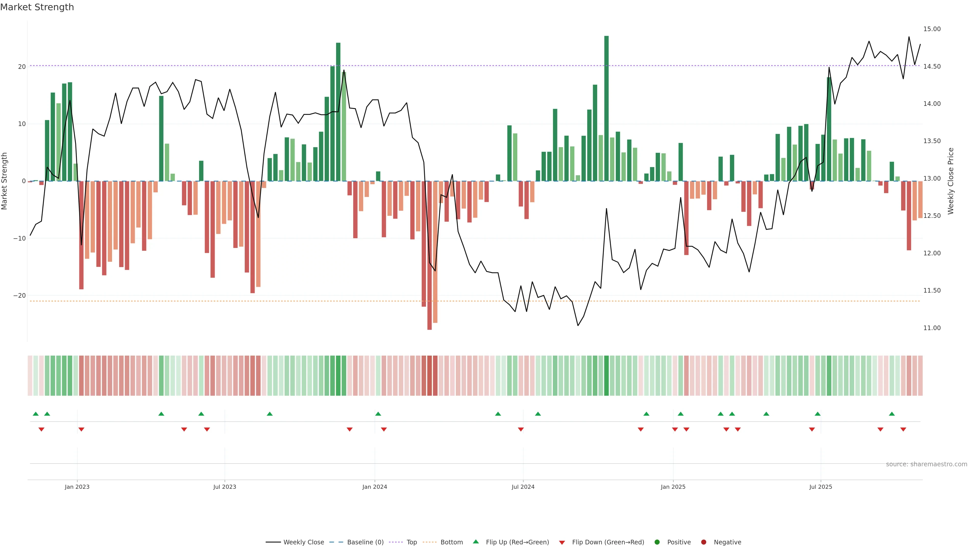Click the last red flip-down marker on the right

pyautogui.click(x=903, y=429)
